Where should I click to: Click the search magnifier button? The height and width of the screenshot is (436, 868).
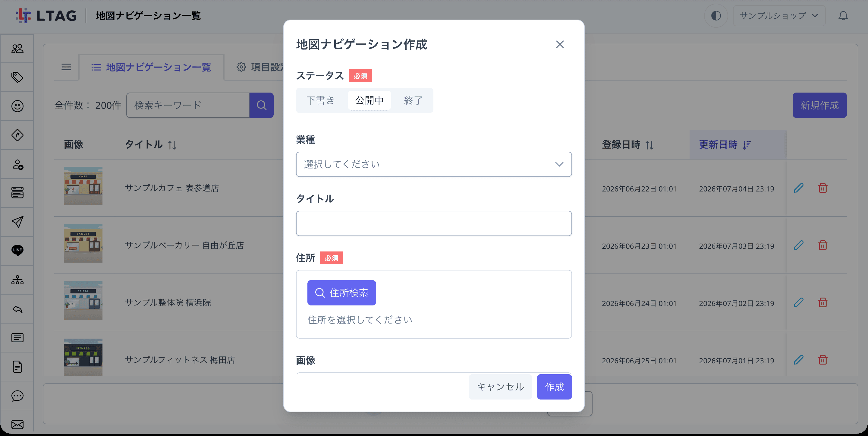point(262,105)
